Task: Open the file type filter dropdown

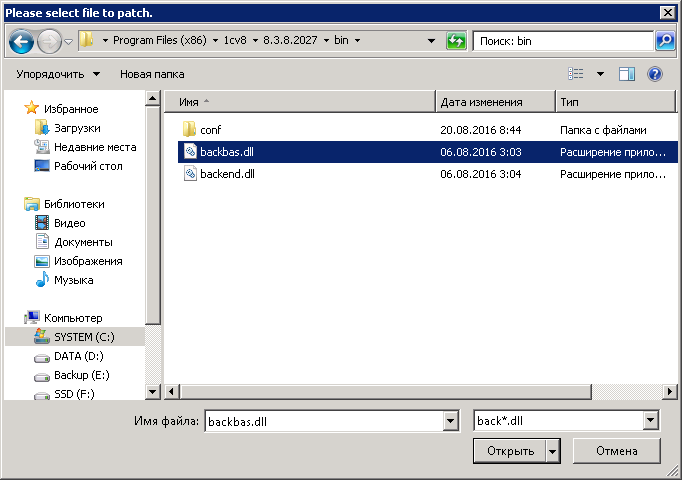Action: tap(651, 421)
